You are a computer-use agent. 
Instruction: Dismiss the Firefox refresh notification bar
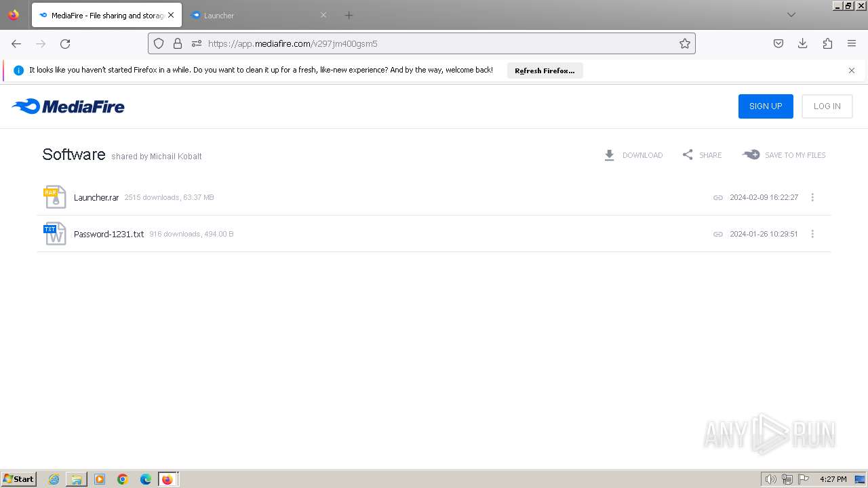click(852, 70)
